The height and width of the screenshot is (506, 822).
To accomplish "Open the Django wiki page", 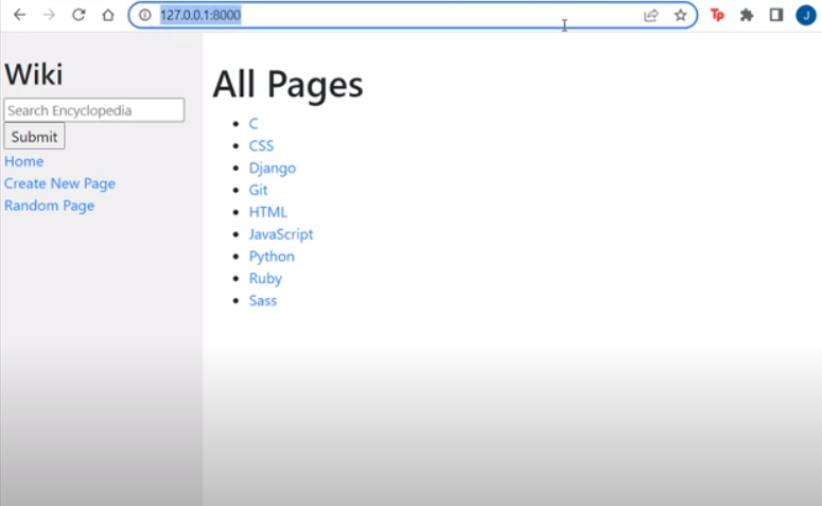I will (x=272, y=168).
